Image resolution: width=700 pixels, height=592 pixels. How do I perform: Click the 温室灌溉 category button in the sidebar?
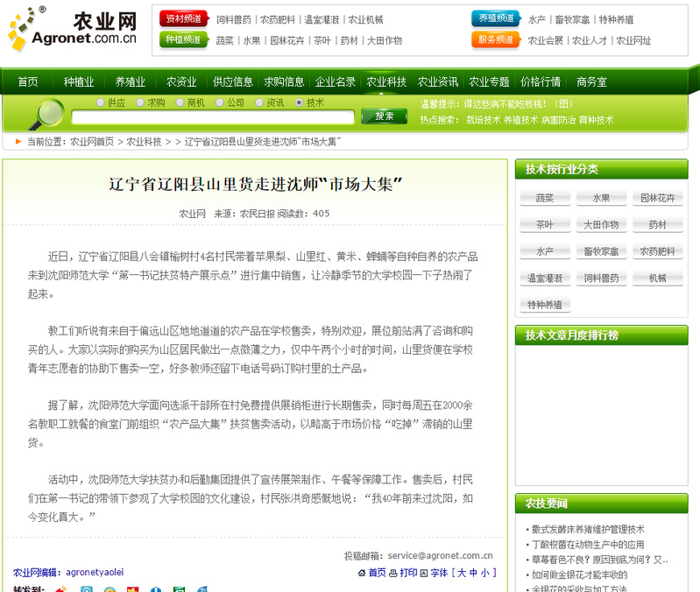tap(545, 278)
